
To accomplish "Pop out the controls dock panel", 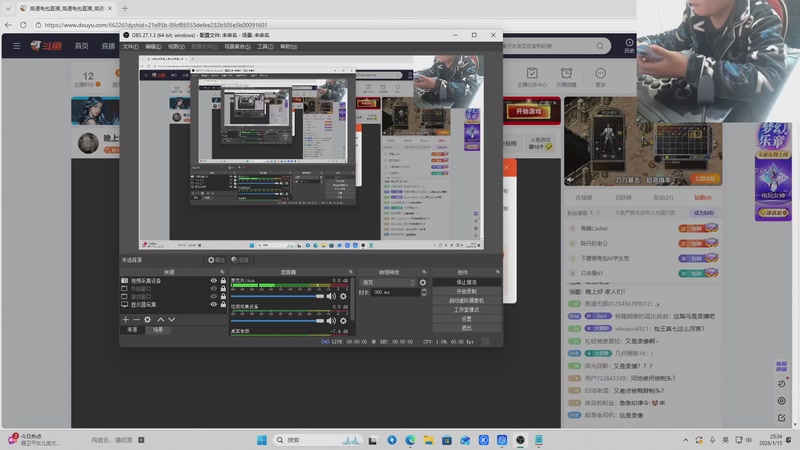I will coord(498,272).
